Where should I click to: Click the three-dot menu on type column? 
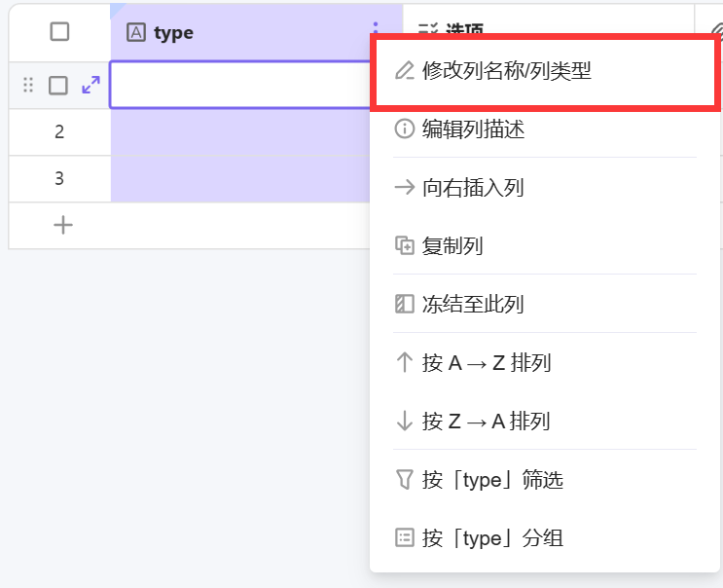tap(375, 32)
